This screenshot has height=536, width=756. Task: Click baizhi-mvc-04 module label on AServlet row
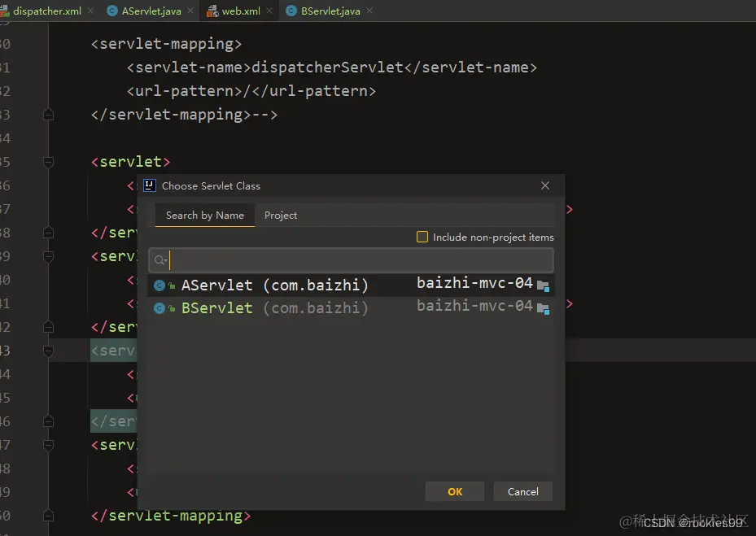pos(474,283)
